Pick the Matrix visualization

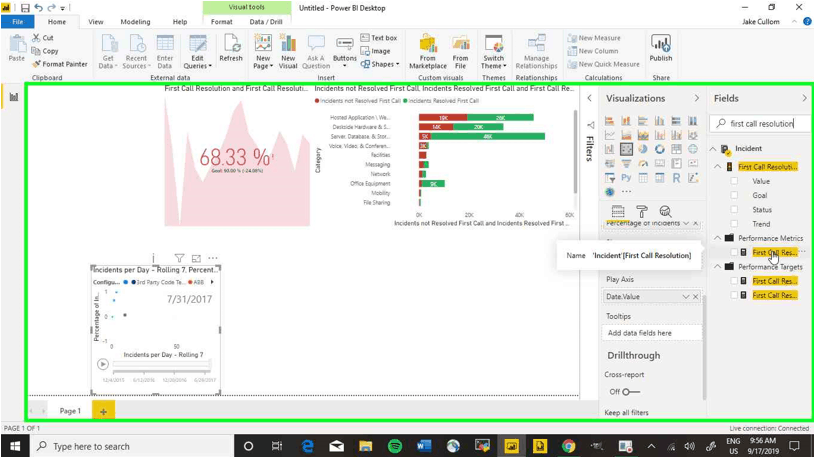click(659, 178)
